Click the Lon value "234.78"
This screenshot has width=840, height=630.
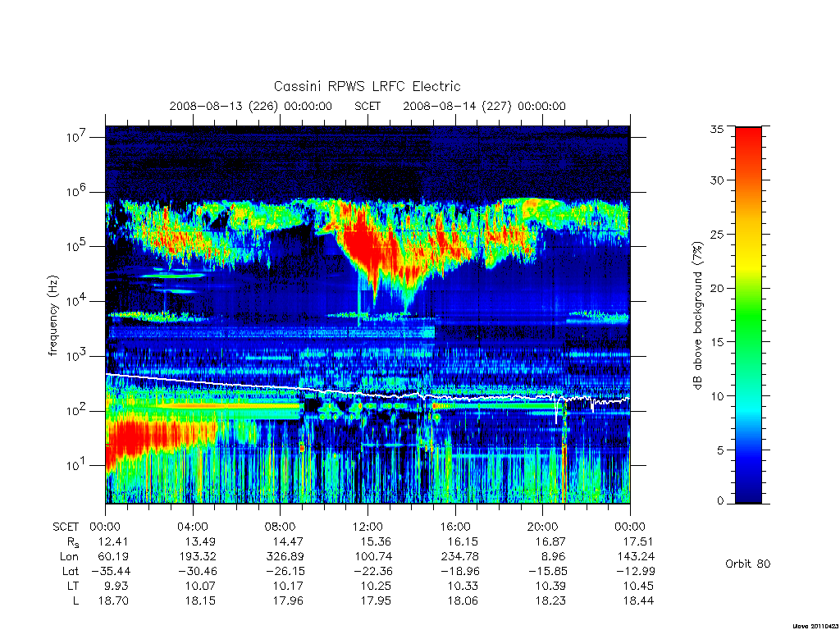(459, 557)
